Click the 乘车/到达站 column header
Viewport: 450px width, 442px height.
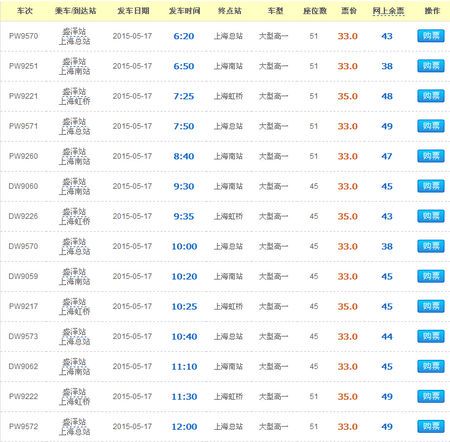click(75, 11)
